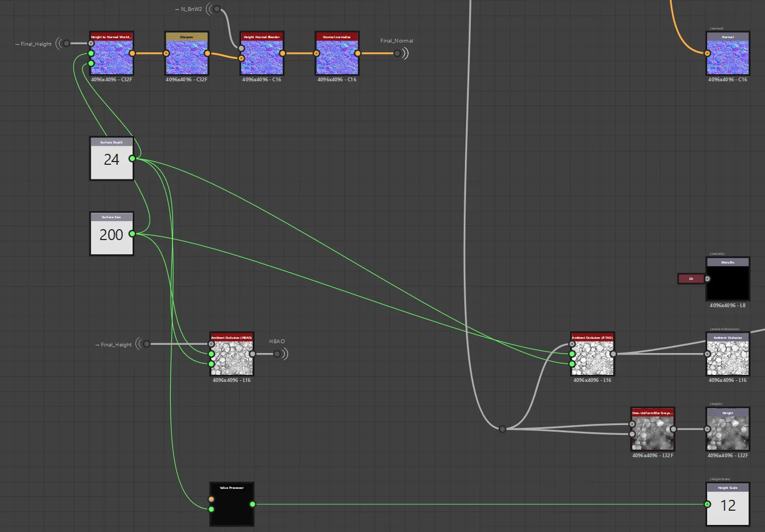The height and width of the screenshot is (532, 765).
Task: Click the Height Scale input connector
Action: pyautogui.click(x=708, y=504)
